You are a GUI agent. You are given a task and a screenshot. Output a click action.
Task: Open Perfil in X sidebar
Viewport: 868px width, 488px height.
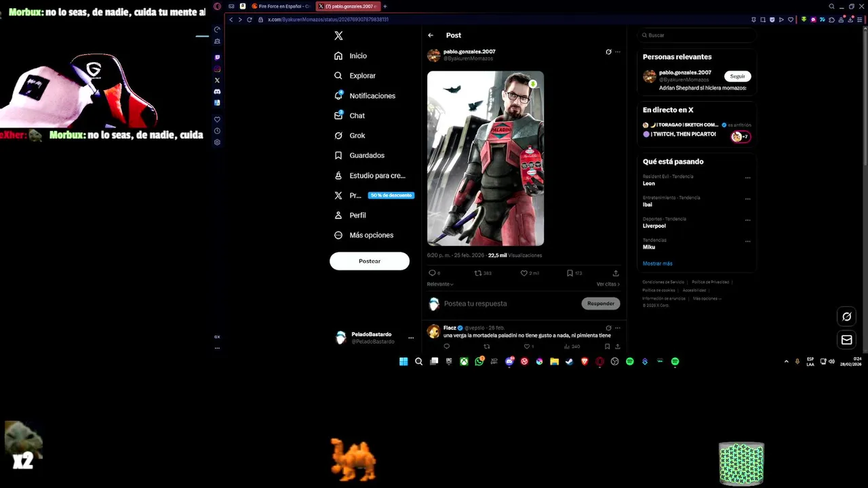(350, 216)
